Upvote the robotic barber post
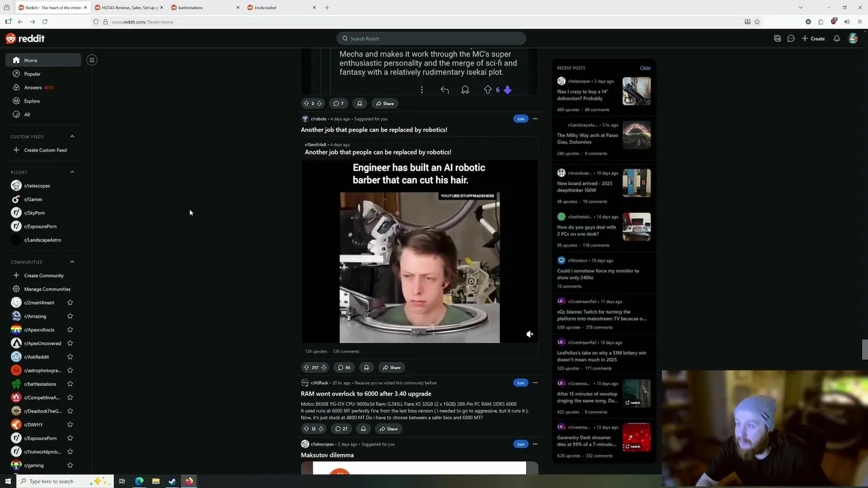 click(307, 367)
